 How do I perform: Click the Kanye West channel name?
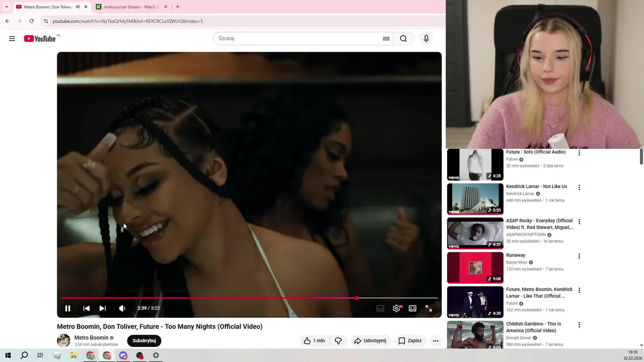pyautogui.click(x=517, y=262)
